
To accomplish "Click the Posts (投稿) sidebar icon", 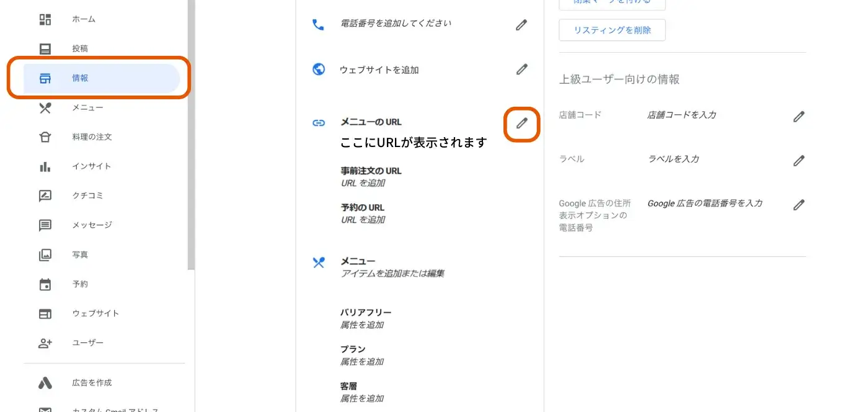I will point(45,48).
